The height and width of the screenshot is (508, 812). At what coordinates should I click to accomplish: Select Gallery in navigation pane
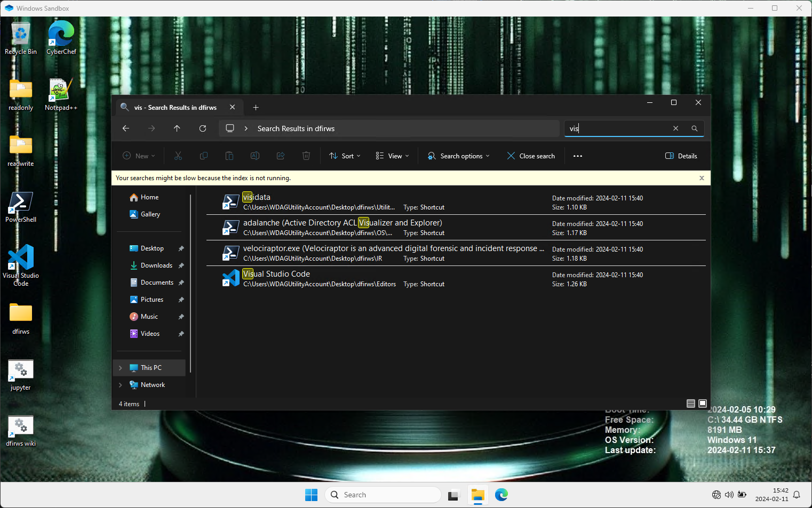coord(150,214)
